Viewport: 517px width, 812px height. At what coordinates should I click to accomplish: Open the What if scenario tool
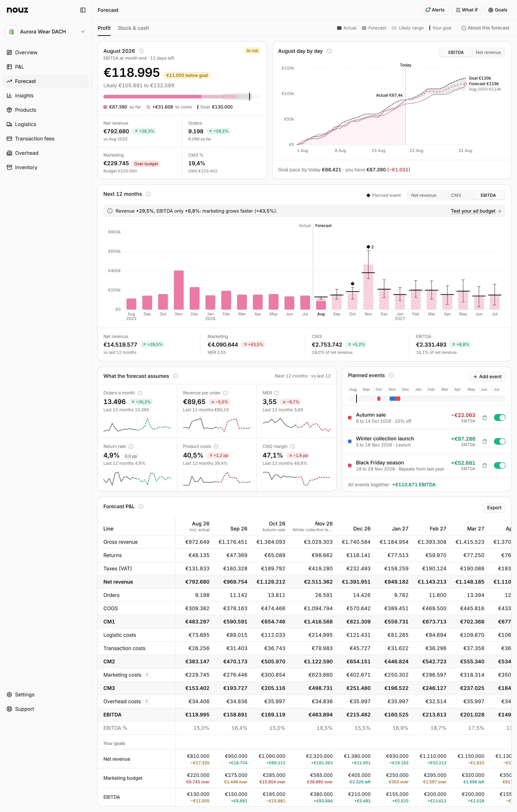pos(466,10)
